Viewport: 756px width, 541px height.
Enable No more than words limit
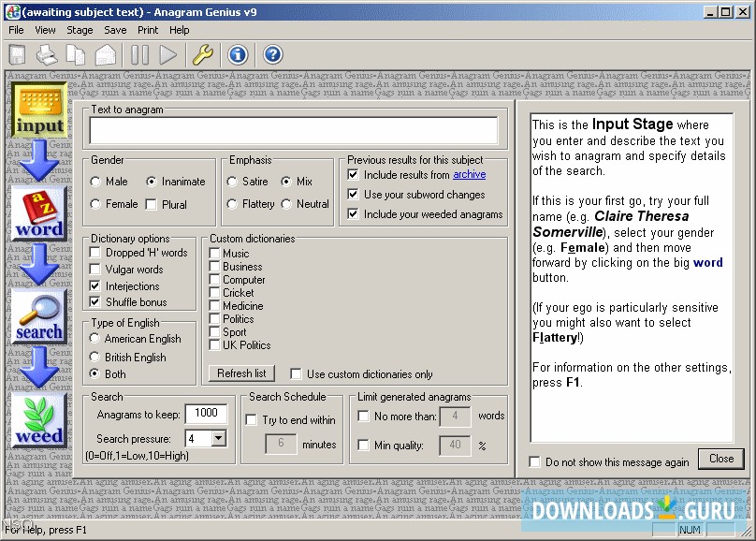click(x=364, y=417)
